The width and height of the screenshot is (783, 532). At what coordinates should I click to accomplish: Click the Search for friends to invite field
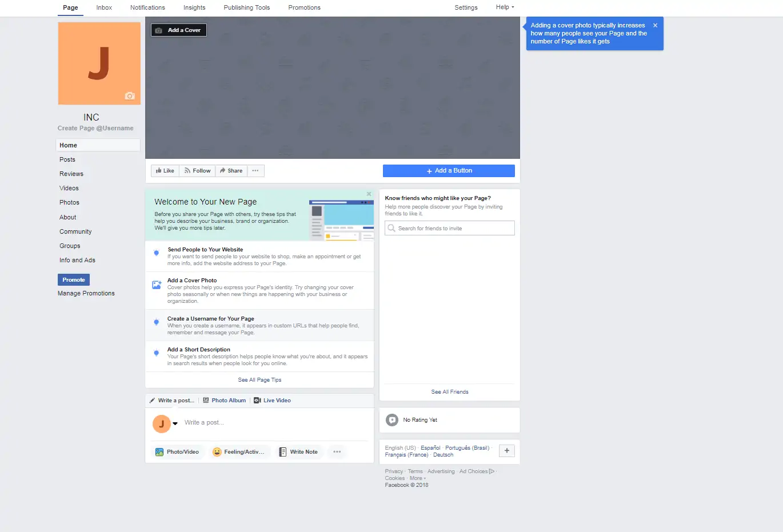click(x=450, y=228)
